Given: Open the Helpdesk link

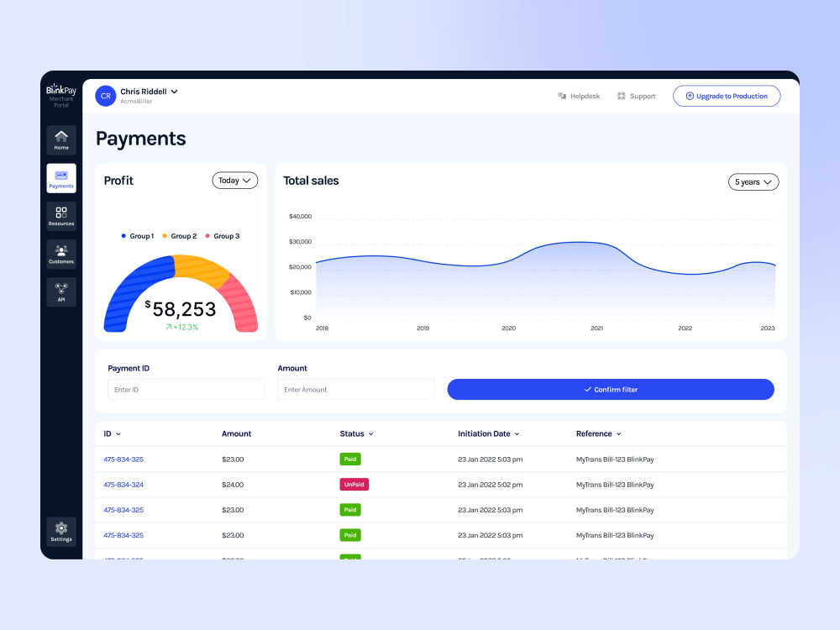Looking at the screenshot, I should [x=579, y=96].
